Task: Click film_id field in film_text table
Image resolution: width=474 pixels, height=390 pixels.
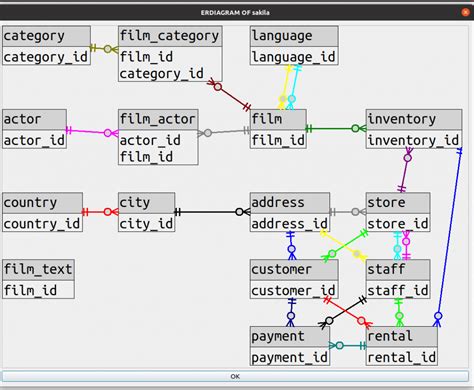Action: tap(38, 289)
